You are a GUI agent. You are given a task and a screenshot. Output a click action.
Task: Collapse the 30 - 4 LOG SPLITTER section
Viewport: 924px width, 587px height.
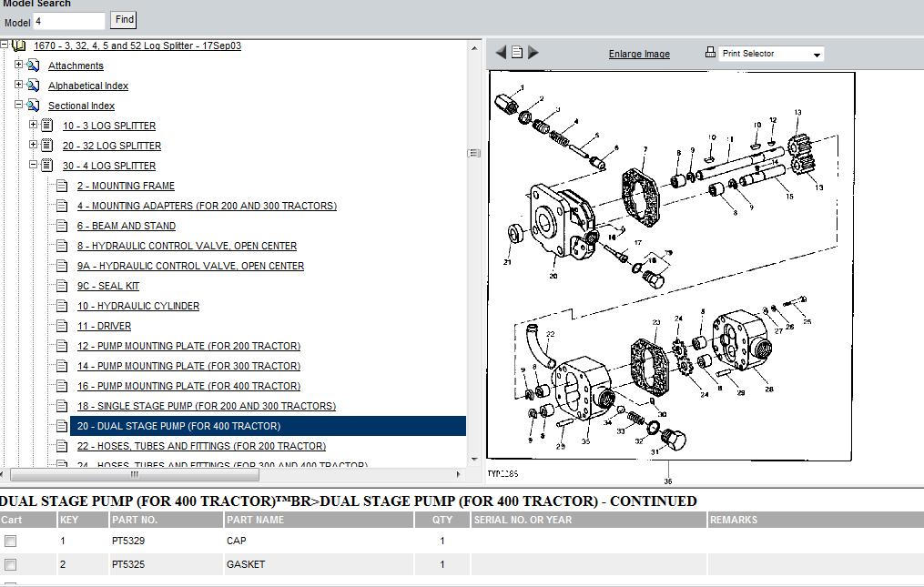pos(34,165)
